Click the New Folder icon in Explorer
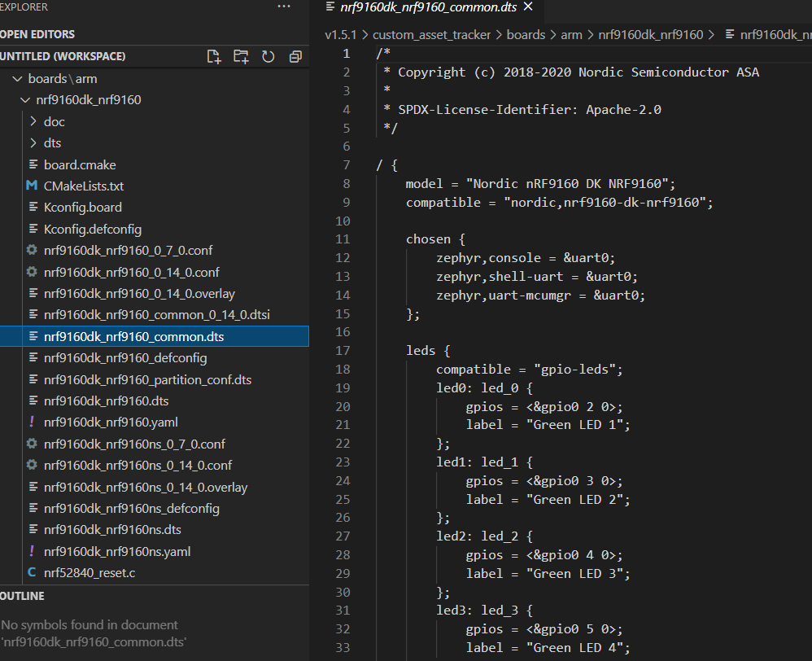 pyautogui.click(x=241, y=56)
